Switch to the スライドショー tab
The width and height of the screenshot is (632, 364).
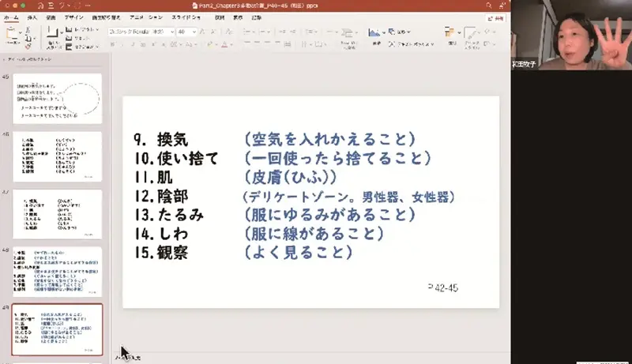point(186,17)
